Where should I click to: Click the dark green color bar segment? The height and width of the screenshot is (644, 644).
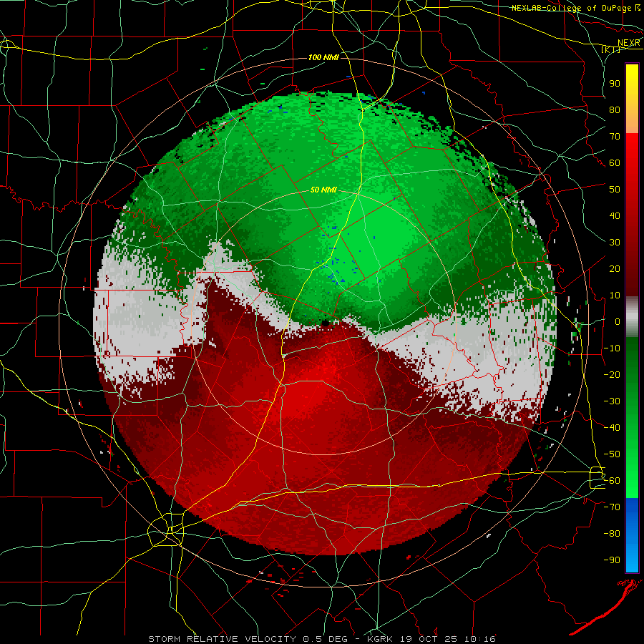coord(632,417)
